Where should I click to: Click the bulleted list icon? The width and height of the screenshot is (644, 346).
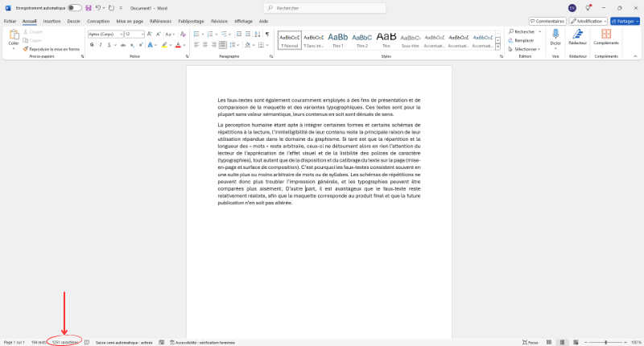click(196, 35)
